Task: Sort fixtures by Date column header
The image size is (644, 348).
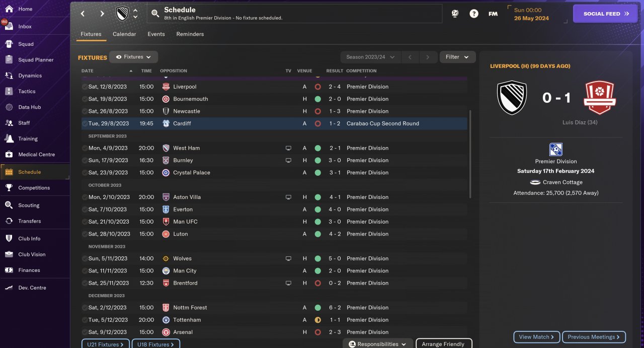Action: pyautogui.click(x=88, y=71)
